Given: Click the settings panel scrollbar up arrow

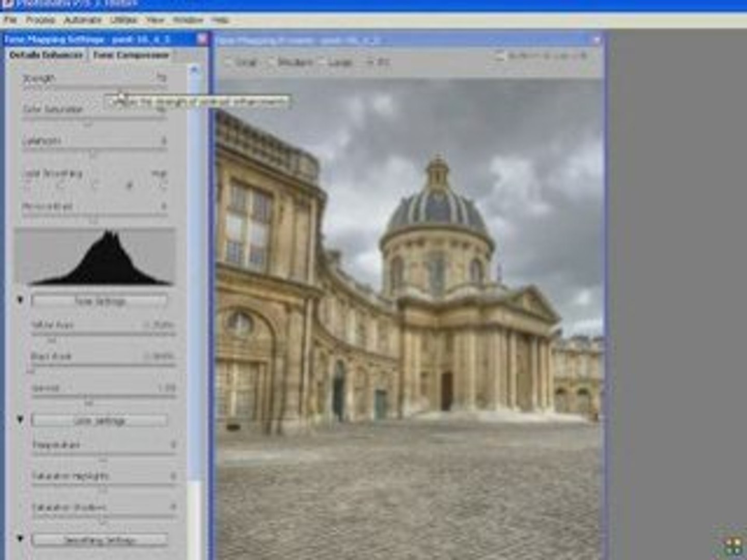Looking at the screenshot, I should 194,69.
